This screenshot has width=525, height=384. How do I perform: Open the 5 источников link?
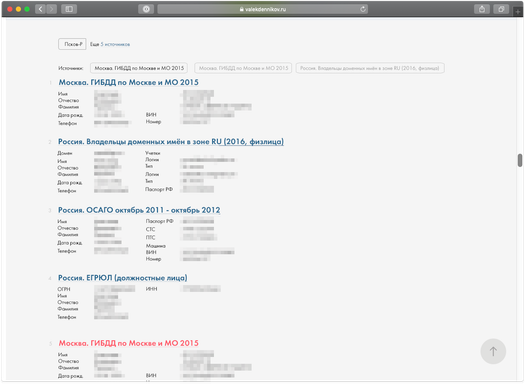pos(115,44)
